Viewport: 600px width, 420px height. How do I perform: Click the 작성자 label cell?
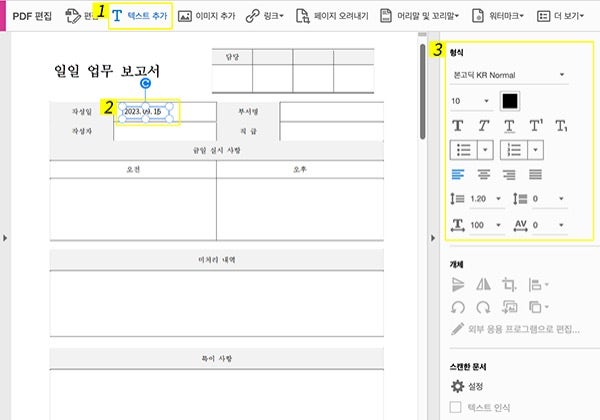click(x=82, y=131)
